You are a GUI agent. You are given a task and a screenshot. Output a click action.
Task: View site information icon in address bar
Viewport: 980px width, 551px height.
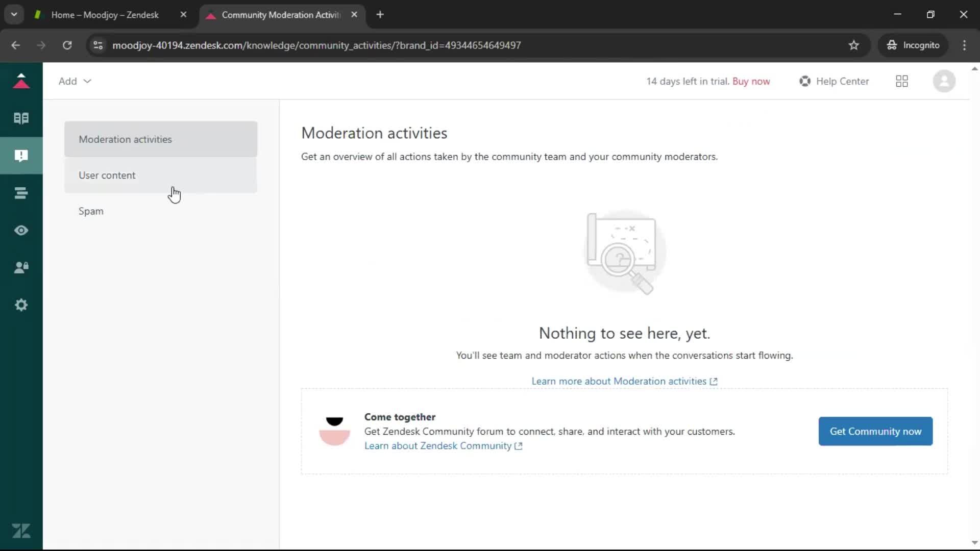[x=98, y=45]
